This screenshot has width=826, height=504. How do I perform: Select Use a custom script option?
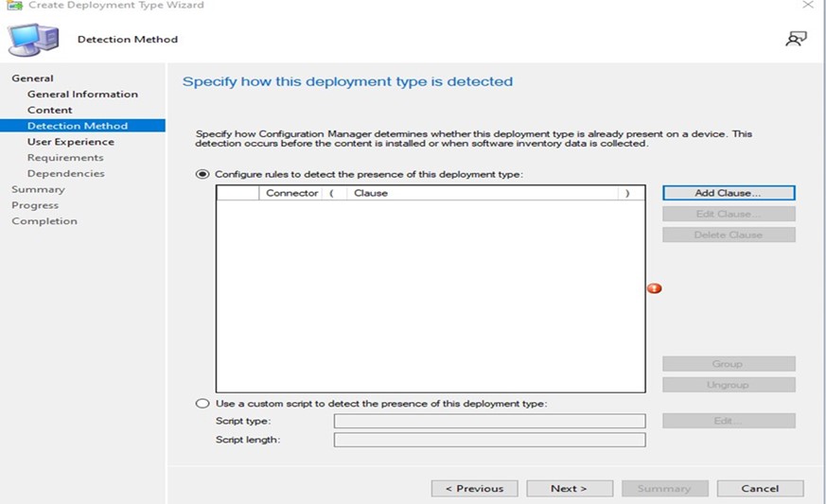202,404
